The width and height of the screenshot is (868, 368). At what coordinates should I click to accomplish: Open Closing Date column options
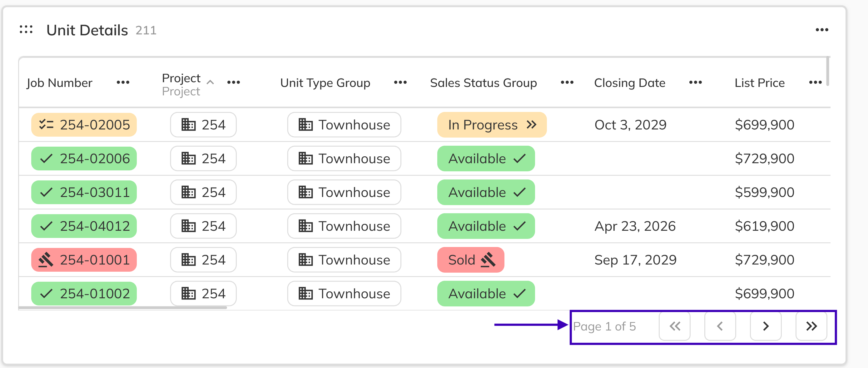(696, 82)
